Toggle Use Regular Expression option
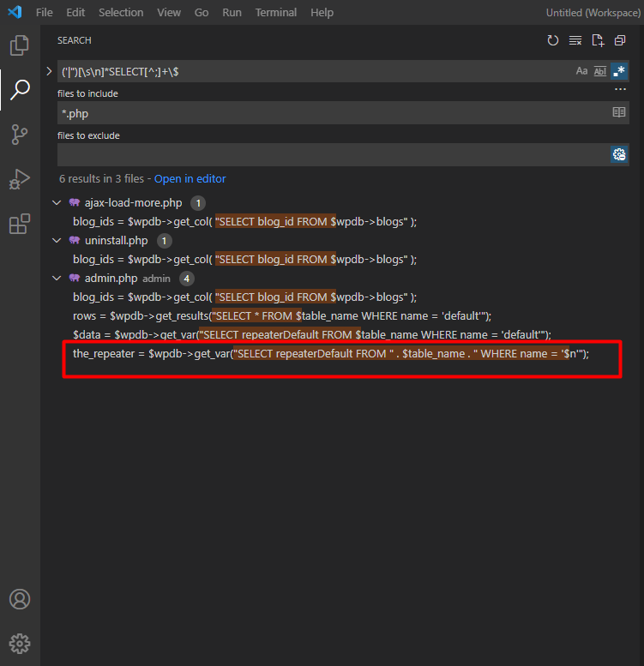Viewport: 644px width, 666px height. click(618, 71)
